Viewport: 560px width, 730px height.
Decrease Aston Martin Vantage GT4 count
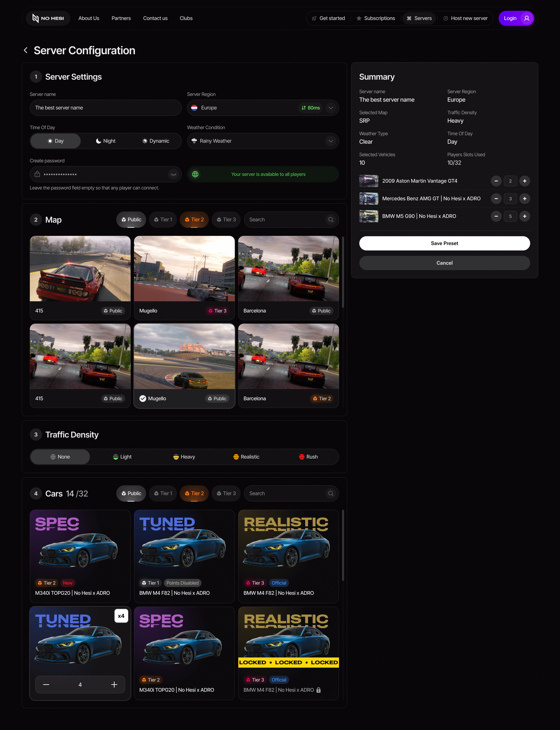point(496,181)
